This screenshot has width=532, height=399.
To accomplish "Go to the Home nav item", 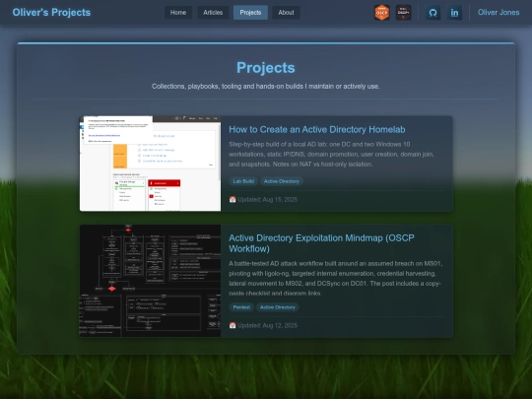I will (178, 13).
